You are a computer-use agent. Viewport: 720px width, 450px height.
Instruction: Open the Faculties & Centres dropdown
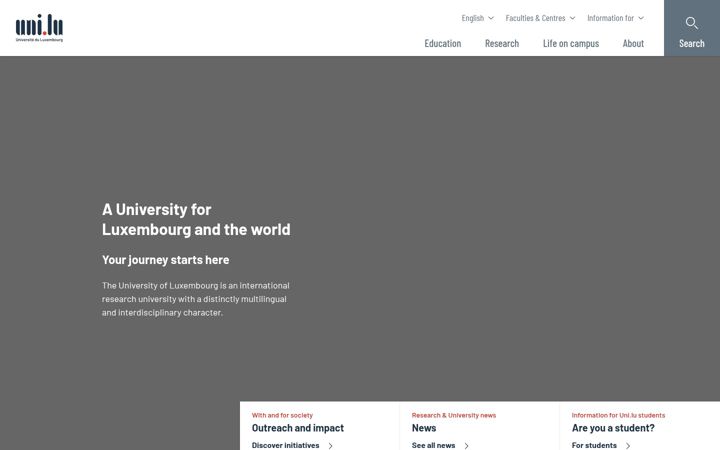click(x=540, y=18)
